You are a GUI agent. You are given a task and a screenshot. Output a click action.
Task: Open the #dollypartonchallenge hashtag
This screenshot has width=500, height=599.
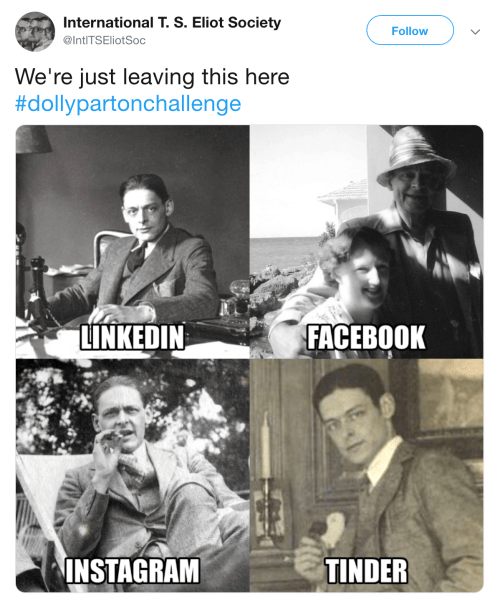128,104
